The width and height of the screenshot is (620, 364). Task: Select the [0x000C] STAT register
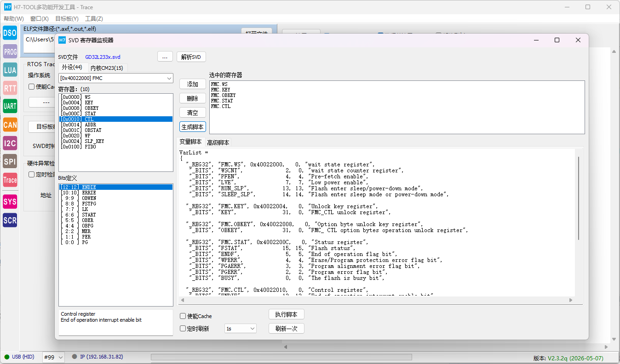pos(116,114)
